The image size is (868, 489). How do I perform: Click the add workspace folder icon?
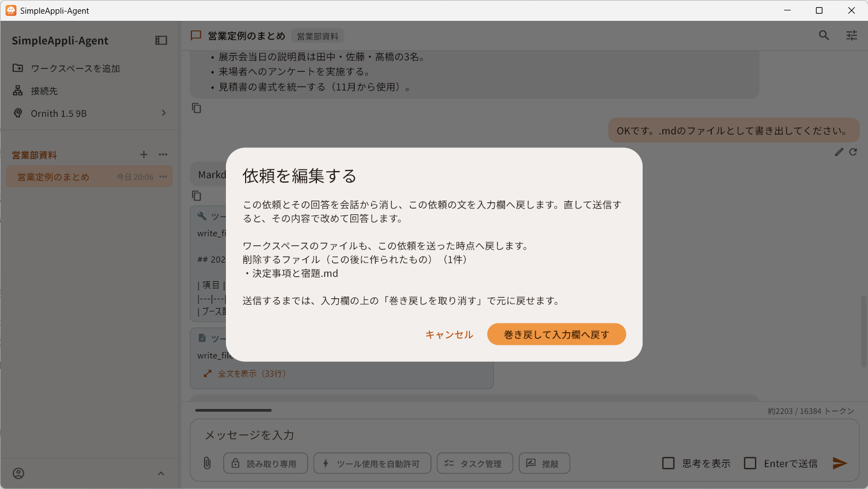point(18,68)
